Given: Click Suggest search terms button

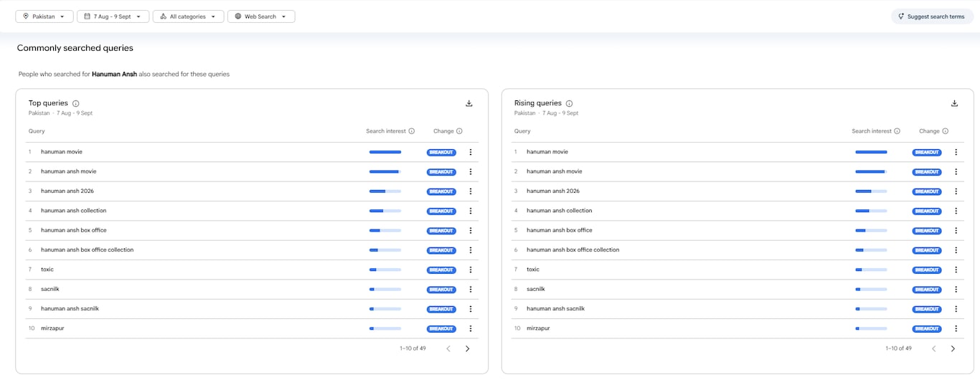Looking at the screenshot, I should click(x=932, y=16).
